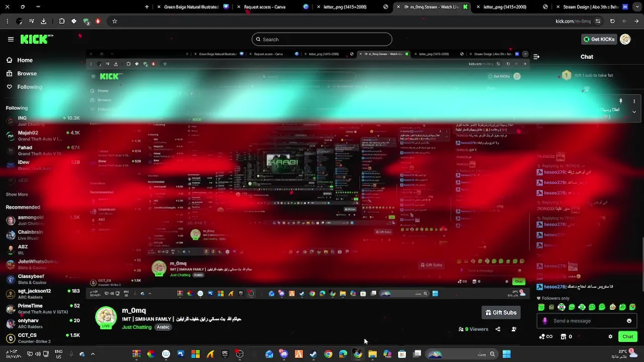644x362 pixels.
Task: Click the green Chat send button
Action: pyautogui.click(x=628, y=337)
